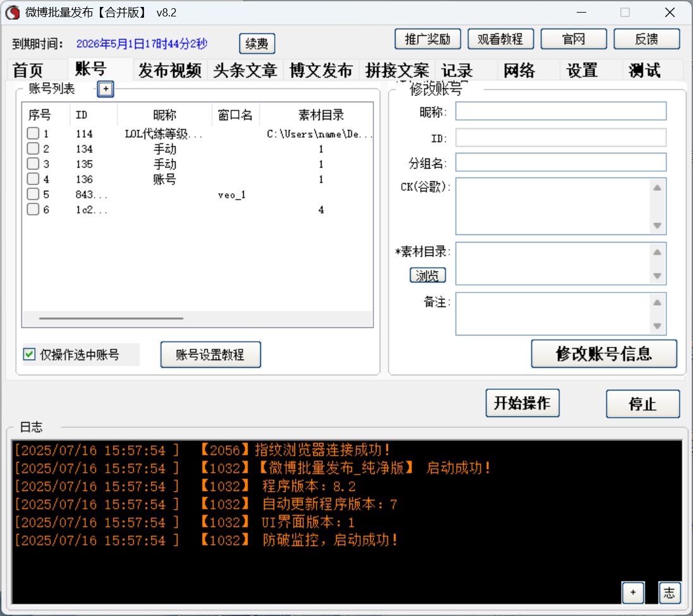This screenshot has height=616, width=693.
Task: Click ID cell 134
Action: click(84, 149)
